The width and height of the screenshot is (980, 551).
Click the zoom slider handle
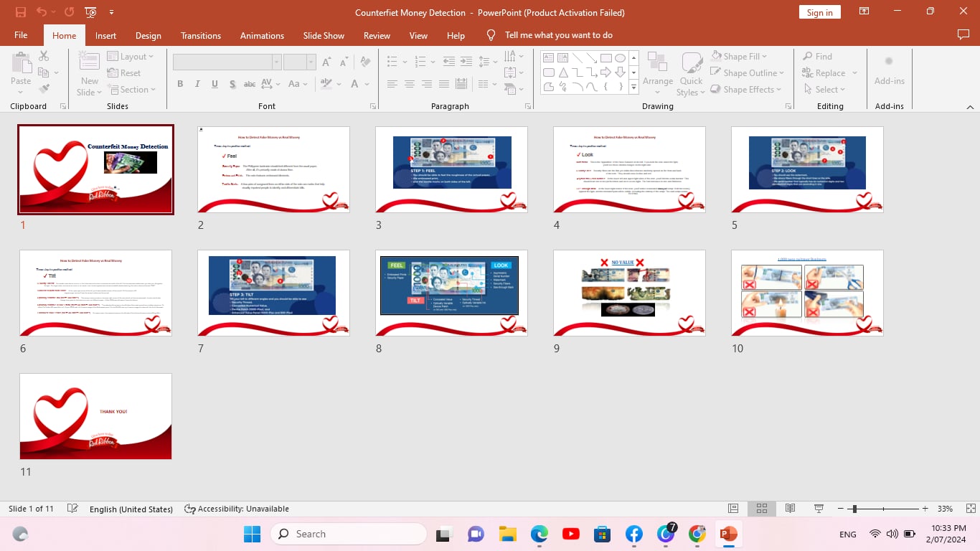(x=854, y=509)
